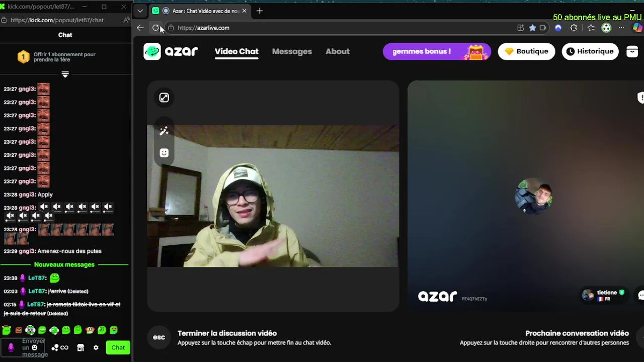644x362 pixels.
Task: Open the fullscreen expand icon on local video
Action: click(x=164, y=98)
